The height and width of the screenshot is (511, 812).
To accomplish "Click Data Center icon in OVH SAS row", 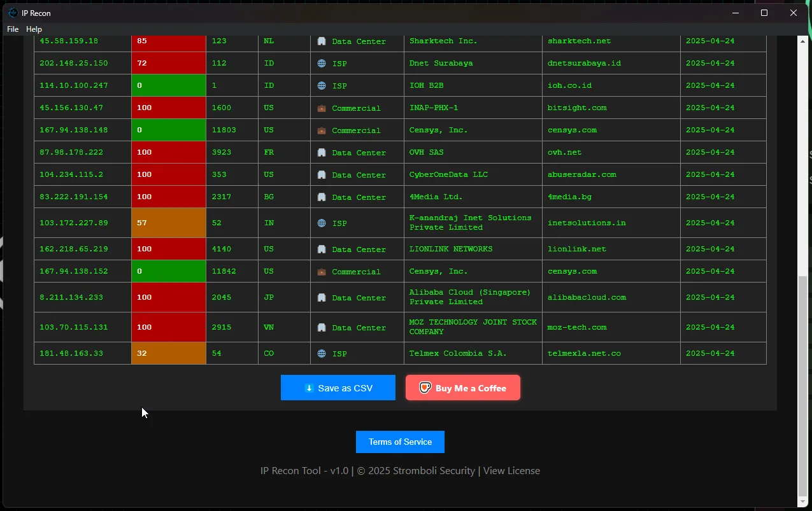I will (x=322, y=153).
